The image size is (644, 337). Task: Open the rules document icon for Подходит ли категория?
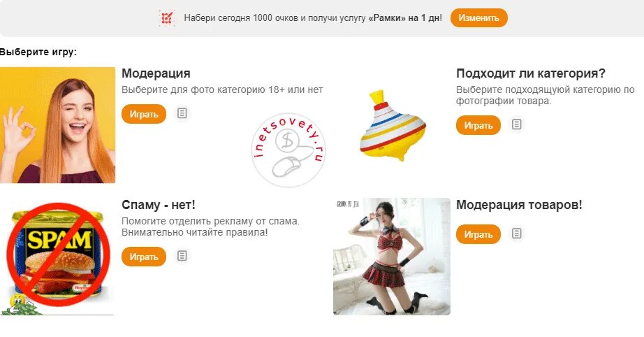pyautogui.click(x=517, y=124)
